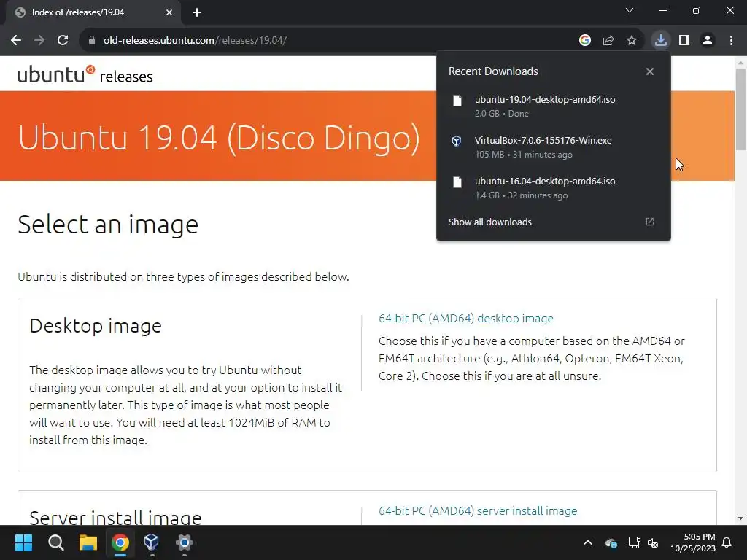Select the Index of /releases/19.04 tab

(x=93, y=12)
